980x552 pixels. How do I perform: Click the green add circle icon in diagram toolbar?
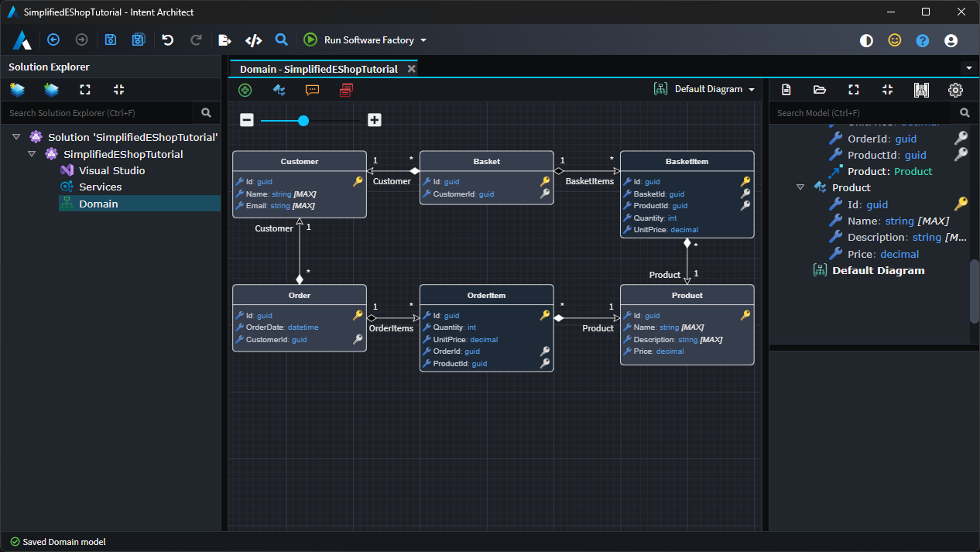click(245, 90)
